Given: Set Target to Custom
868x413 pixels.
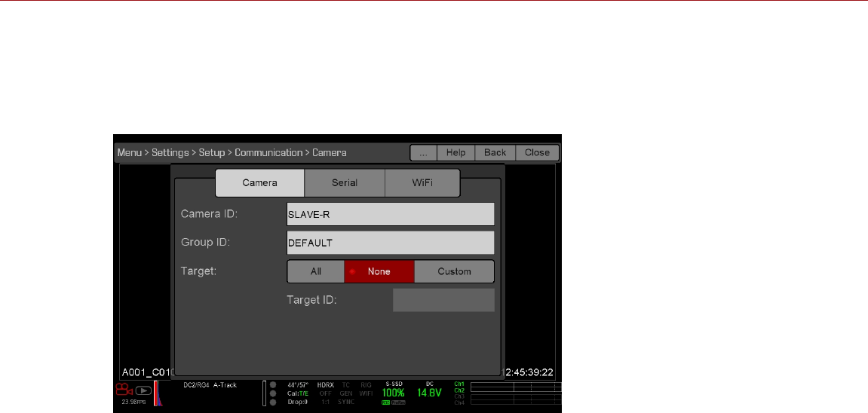Looking at the screenshot, I should click(x=454, y=271).
